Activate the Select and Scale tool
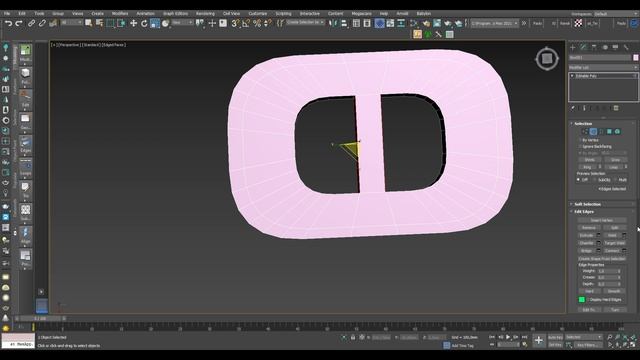The image size is (640, 360). pyautogui.click(x=155, y=23)
